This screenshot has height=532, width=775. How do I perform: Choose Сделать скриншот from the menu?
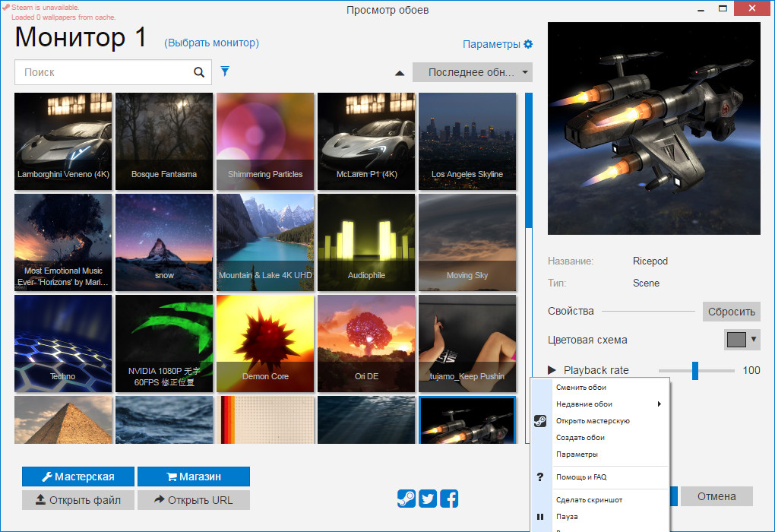click(x=589, y=500)
